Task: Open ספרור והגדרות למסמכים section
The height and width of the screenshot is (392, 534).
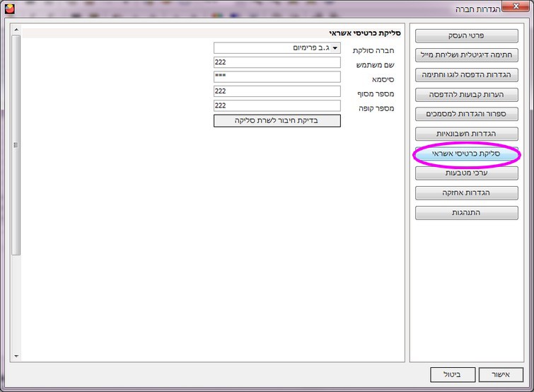Action: point(466,114)
